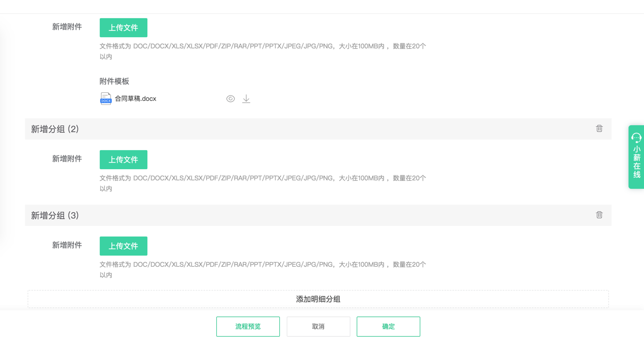Delete 新增分组 (2) using trash icon
644x340 pixels.
coord(599,129)
